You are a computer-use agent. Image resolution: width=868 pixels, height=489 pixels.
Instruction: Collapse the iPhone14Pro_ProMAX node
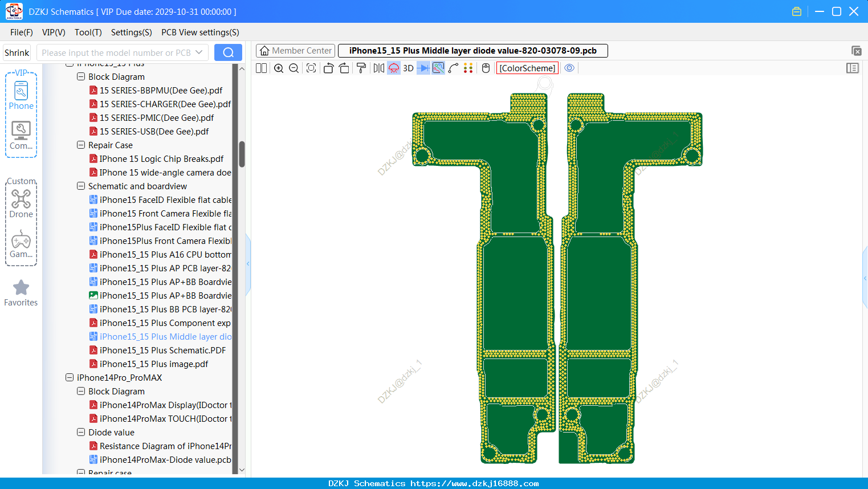coord(70,377)
